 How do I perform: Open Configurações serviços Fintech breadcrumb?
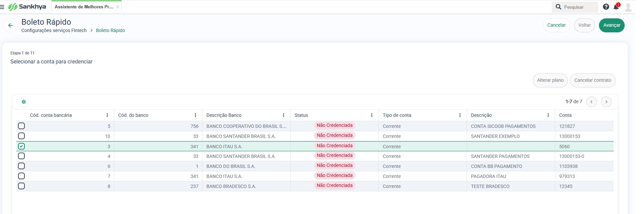point(54,30)
